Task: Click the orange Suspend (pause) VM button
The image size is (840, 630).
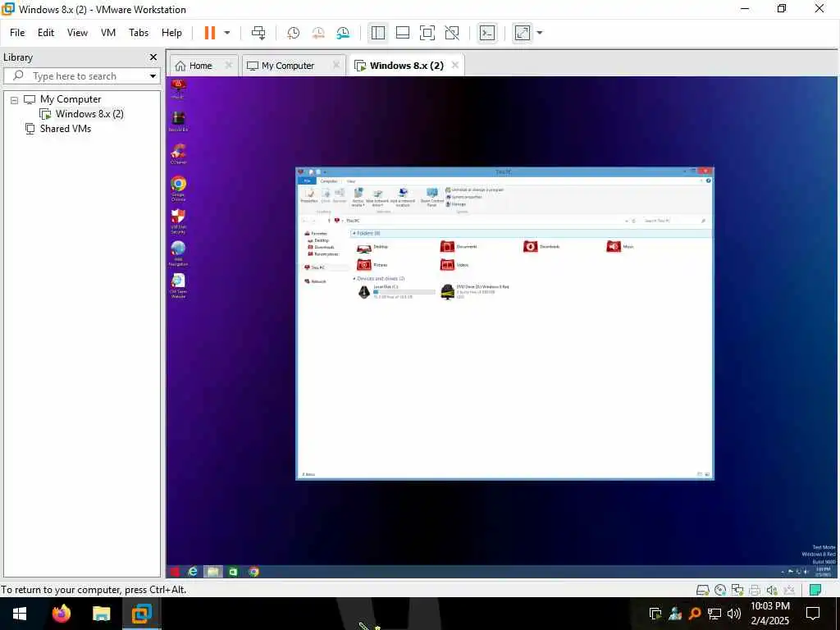Action: [x=209, y=33]
